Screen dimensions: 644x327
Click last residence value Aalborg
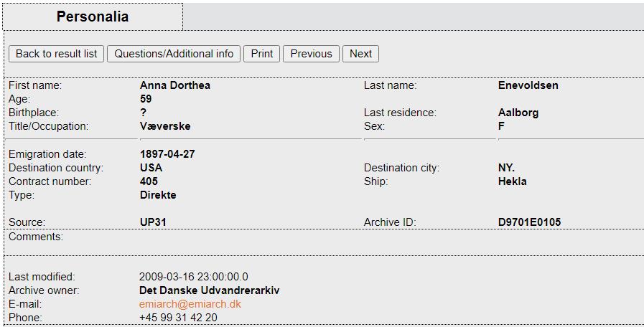518,113
